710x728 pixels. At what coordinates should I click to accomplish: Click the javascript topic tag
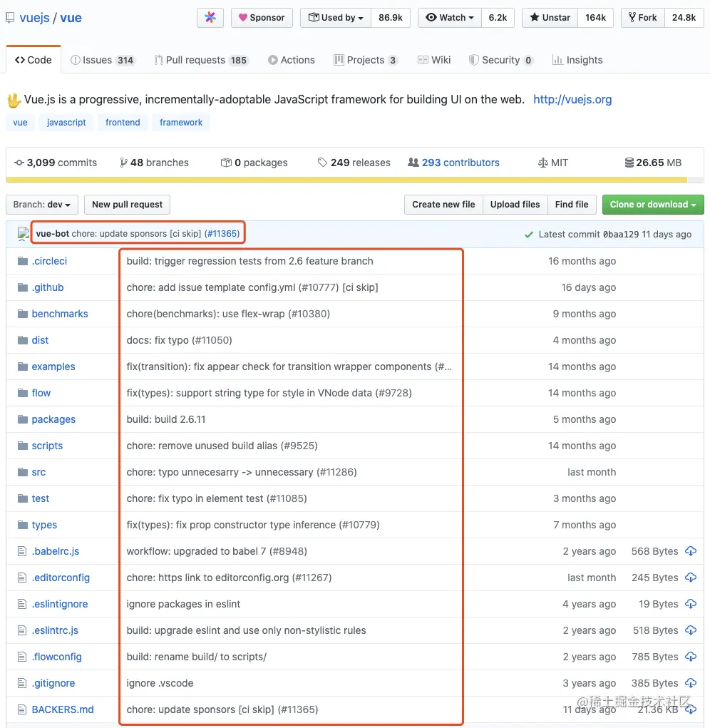tap(66, 123)
